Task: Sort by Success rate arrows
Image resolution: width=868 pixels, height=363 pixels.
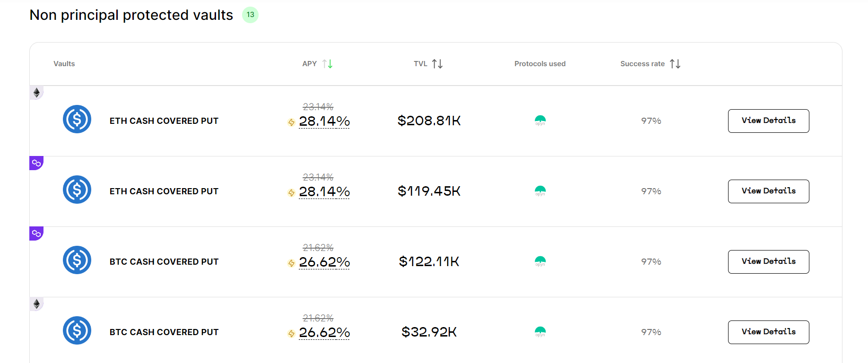Action: tap(675, 64)
